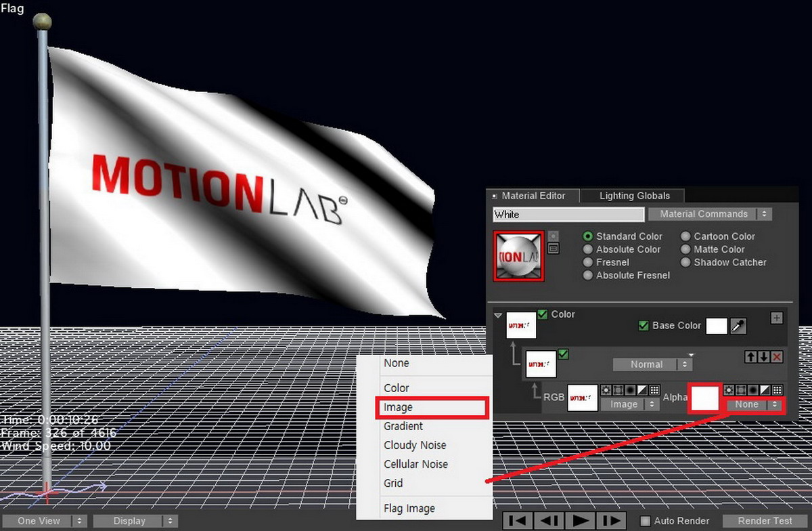
Task: Move color layer up with arrow icon
Action: click(751, 357)
